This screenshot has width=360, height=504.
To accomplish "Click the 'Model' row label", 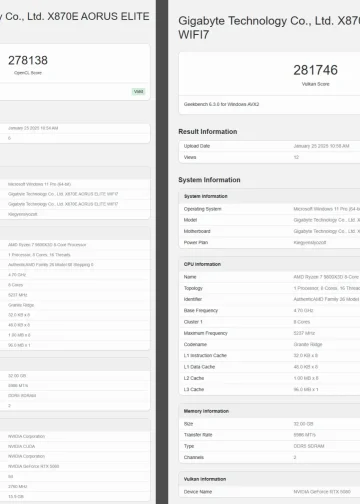I will [x=190, y=220].
